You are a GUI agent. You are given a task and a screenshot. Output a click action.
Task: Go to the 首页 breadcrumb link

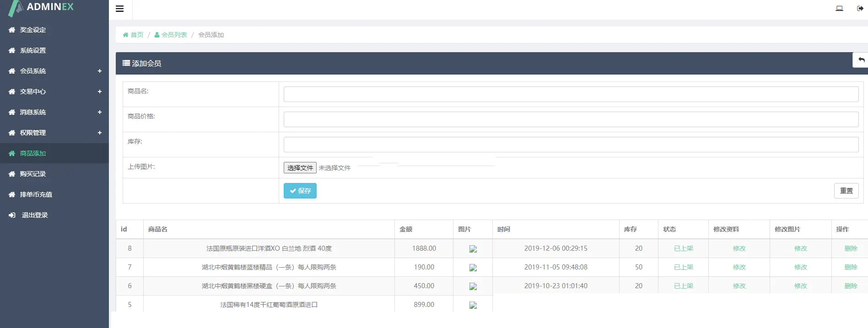[137, 35]
